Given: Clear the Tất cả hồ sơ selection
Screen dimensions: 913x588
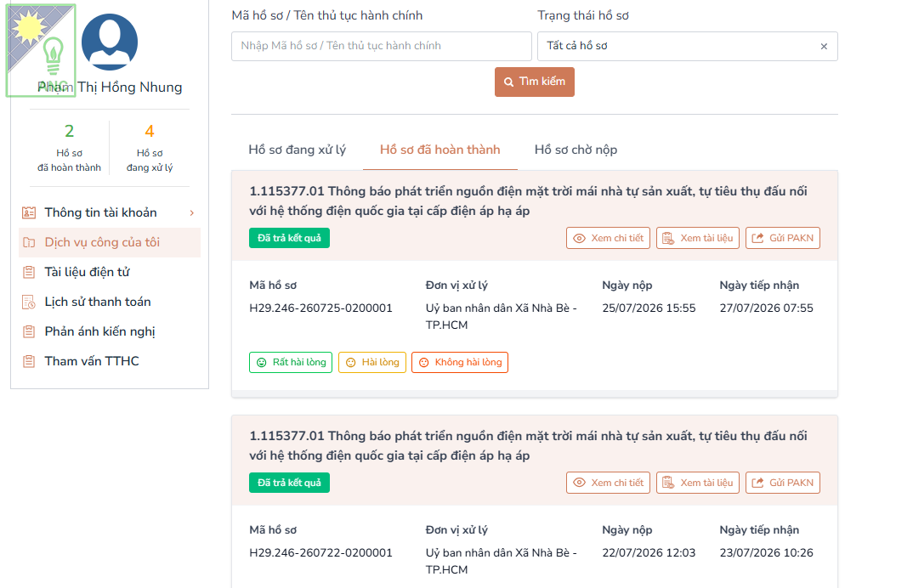Looking at the screenshot, I should click(824, 46).
